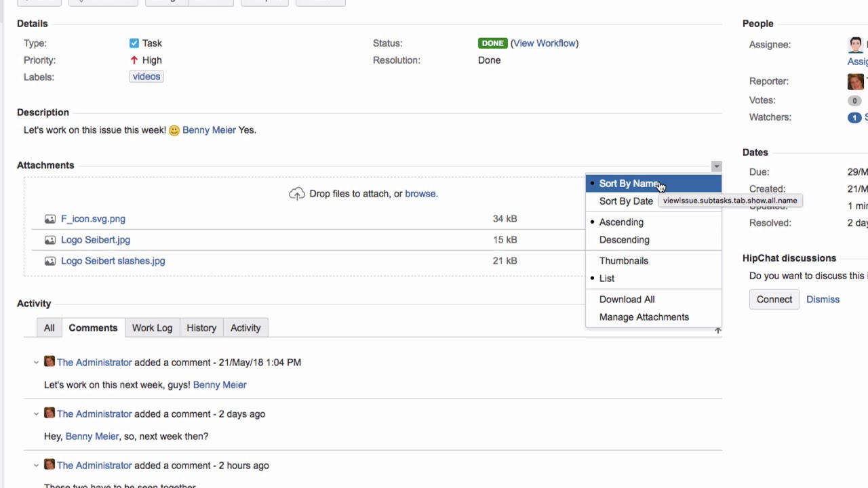
Task: Click the F_icon.svg.png image file icon
Action: (x=50, y=219)
